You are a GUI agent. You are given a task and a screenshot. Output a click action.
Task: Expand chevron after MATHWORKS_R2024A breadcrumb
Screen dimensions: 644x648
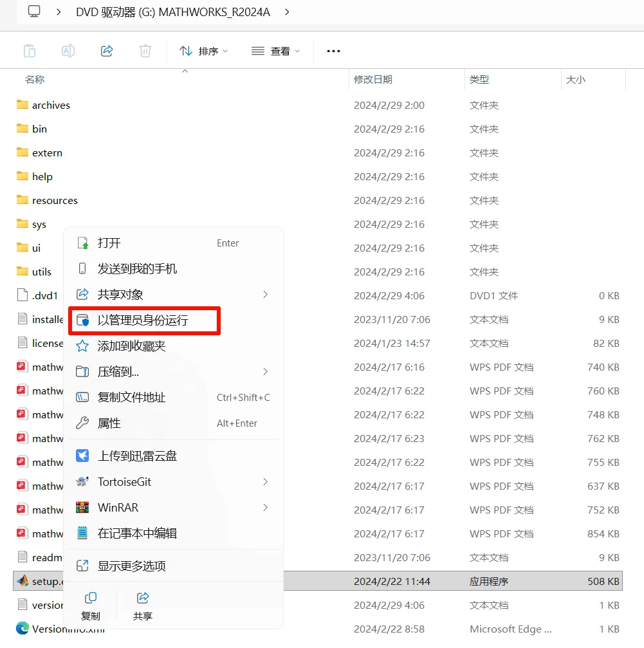287,12
